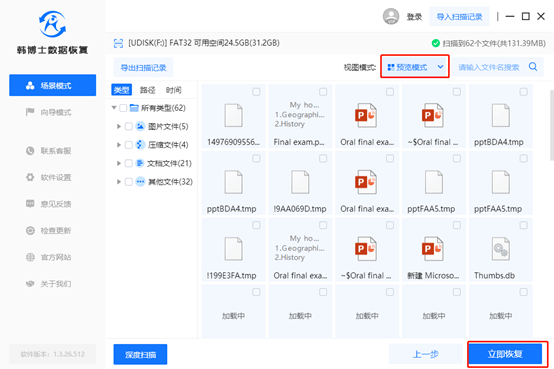Click the 深度扫描 button
The image size is (554, 369).
pos(140,355)
